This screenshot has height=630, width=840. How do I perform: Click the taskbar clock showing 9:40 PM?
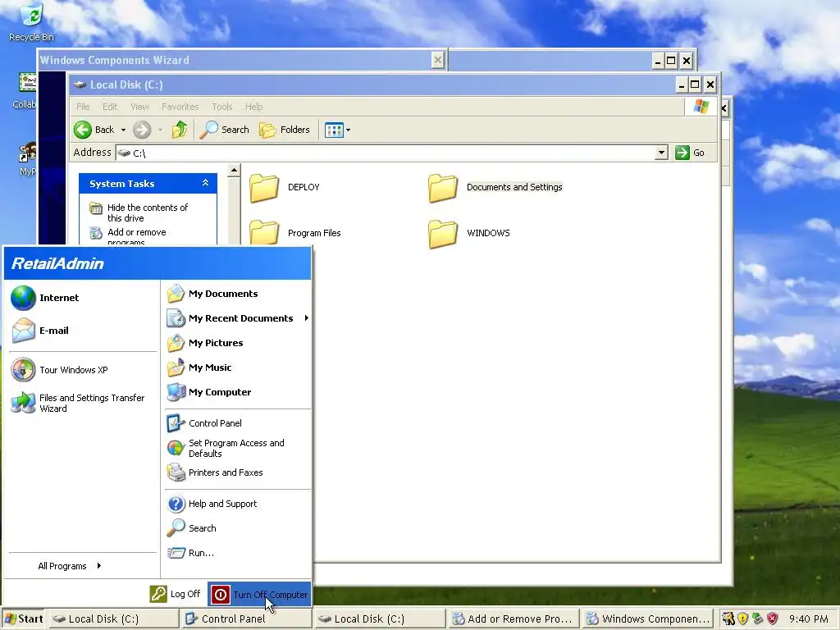click(x=808, y=619)
